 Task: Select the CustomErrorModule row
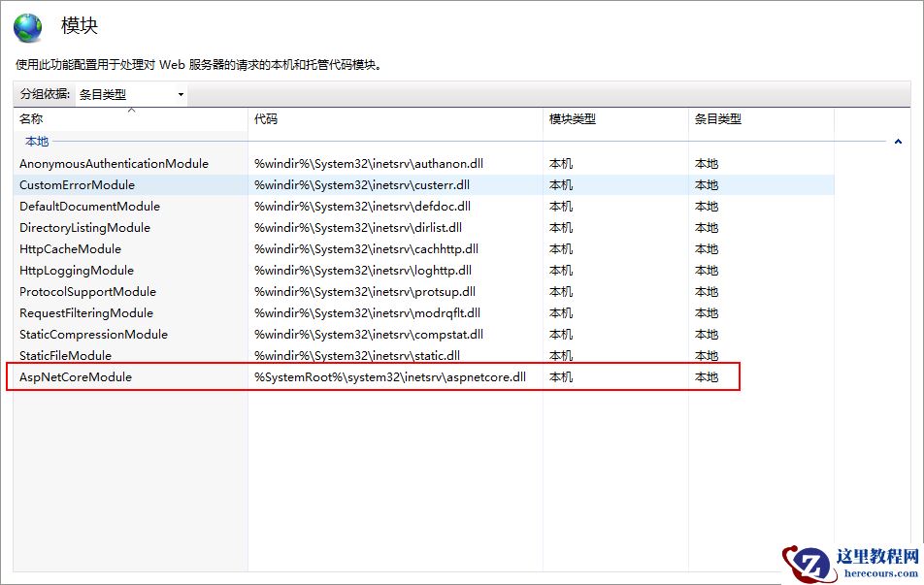pyautogui.click(x=76, y=184)
